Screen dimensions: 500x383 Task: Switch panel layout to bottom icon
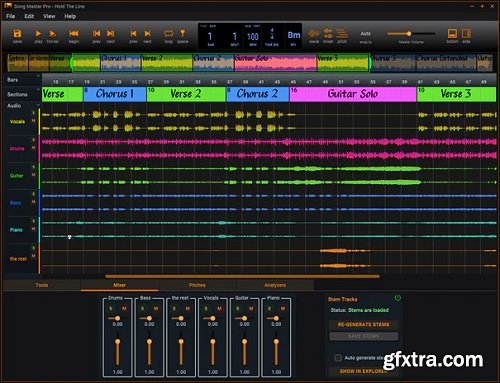452,34
